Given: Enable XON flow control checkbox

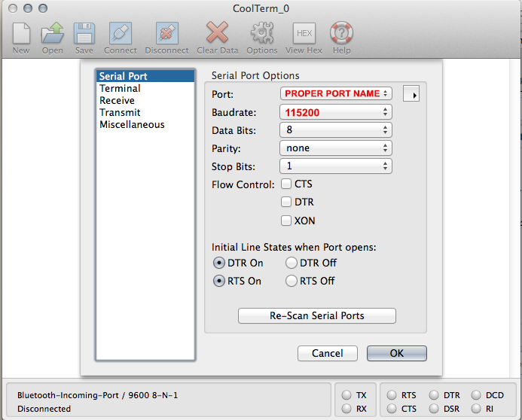Looking at the screenshot, I should click(286, 221).
